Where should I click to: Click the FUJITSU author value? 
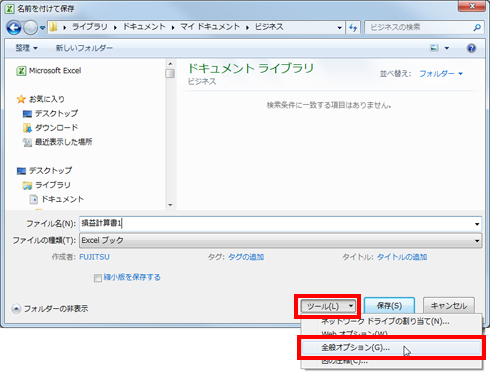coord(94,257)
